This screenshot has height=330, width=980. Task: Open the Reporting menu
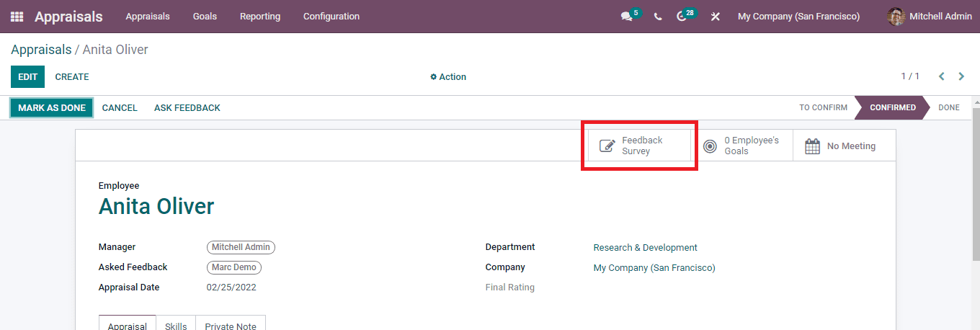[260, 16]
